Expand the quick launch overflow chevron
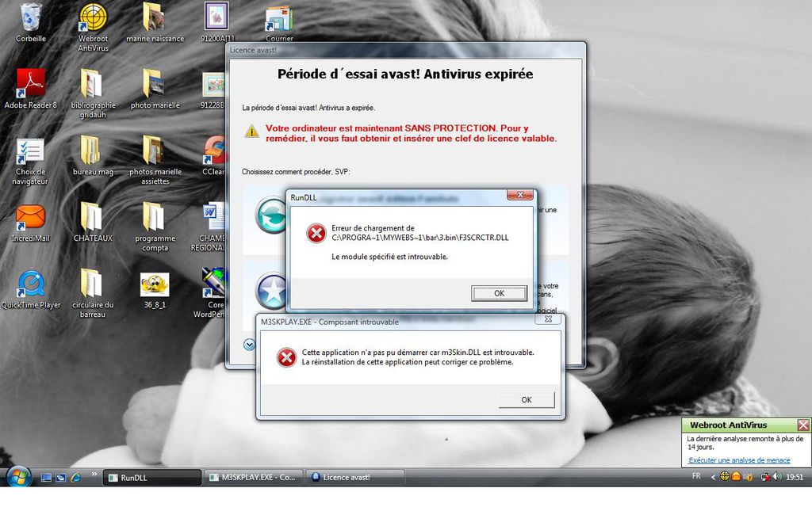Image resolution: width=812 pixels, height=530 pixels. (94, 475)
